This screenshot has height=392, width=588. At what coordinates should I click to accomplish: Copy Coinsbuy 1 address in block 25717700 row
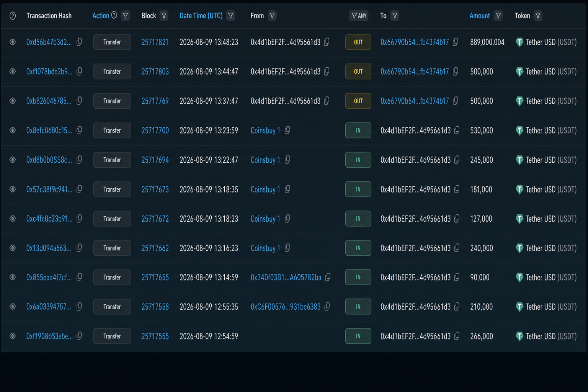287,130
